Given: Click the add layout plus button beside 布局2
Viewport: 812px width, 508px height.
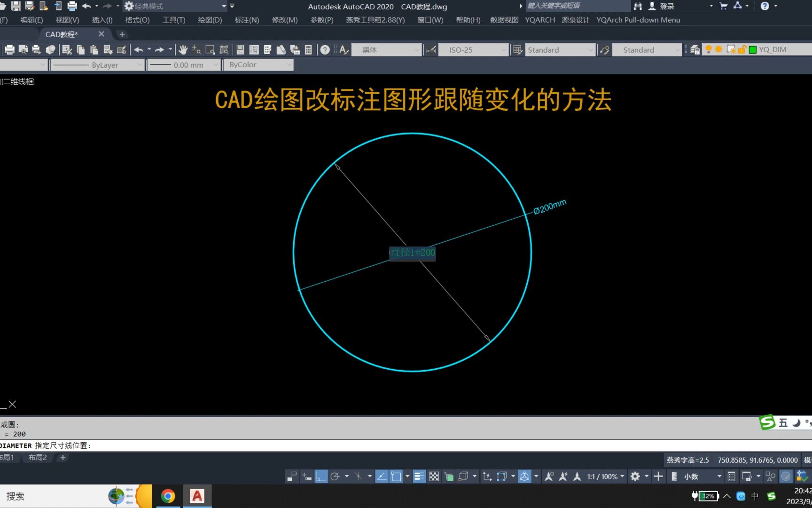Looking at the screenshot, I should 62,457.
